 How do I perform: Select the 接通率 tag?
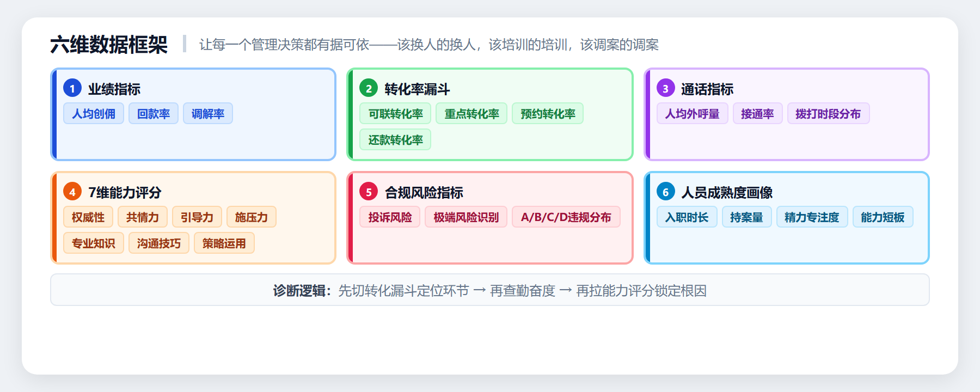[757, 114]
